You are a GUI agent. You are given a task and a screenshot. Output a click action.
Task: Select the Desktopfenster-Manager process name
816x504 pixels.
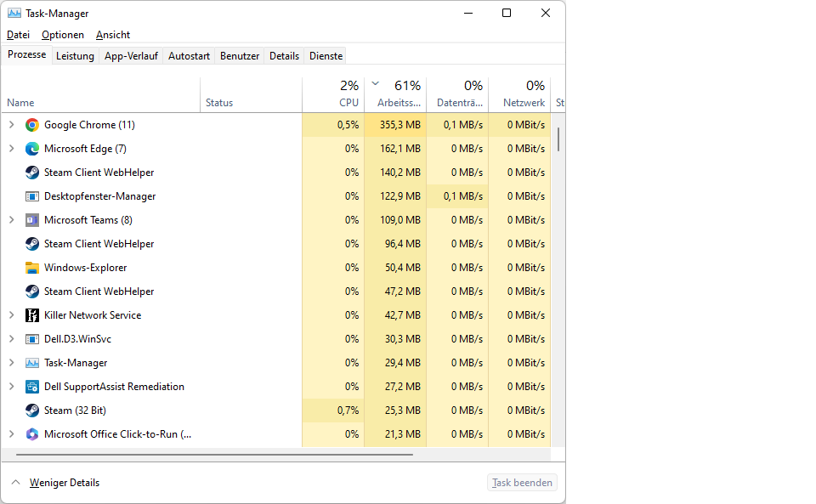(100, 196)
